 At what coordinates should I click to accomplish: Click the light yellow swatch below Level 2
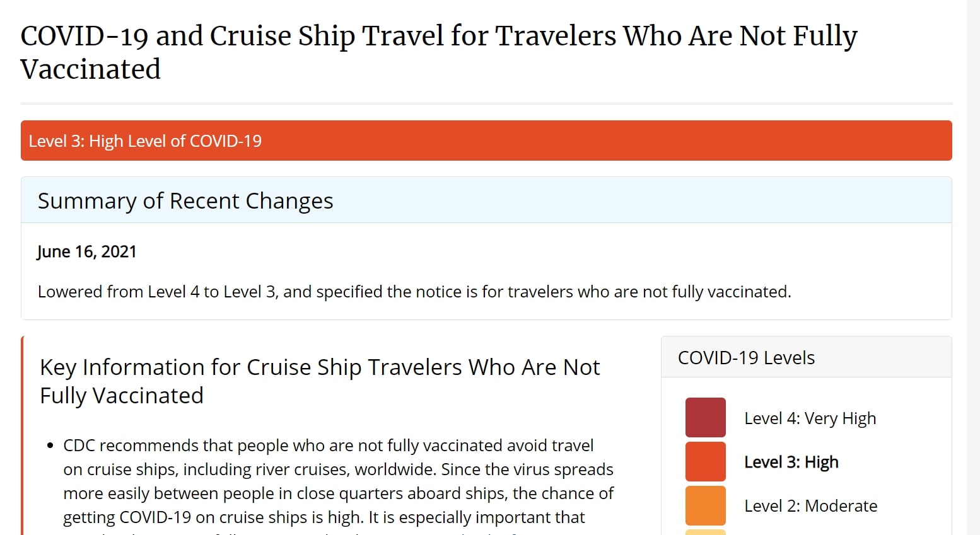[705, 532]
